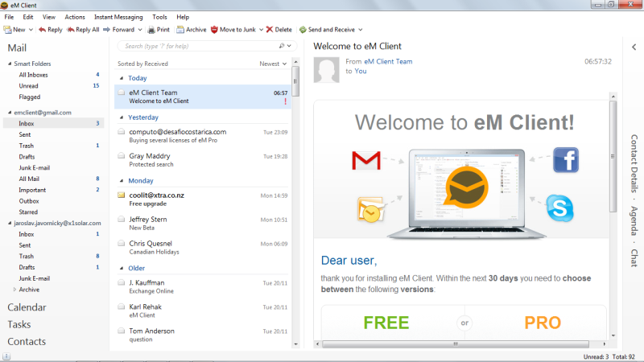Open the File menu
The width and height of the screenshot is (644, 362).
pyautogui.click(x=9, y=17)
